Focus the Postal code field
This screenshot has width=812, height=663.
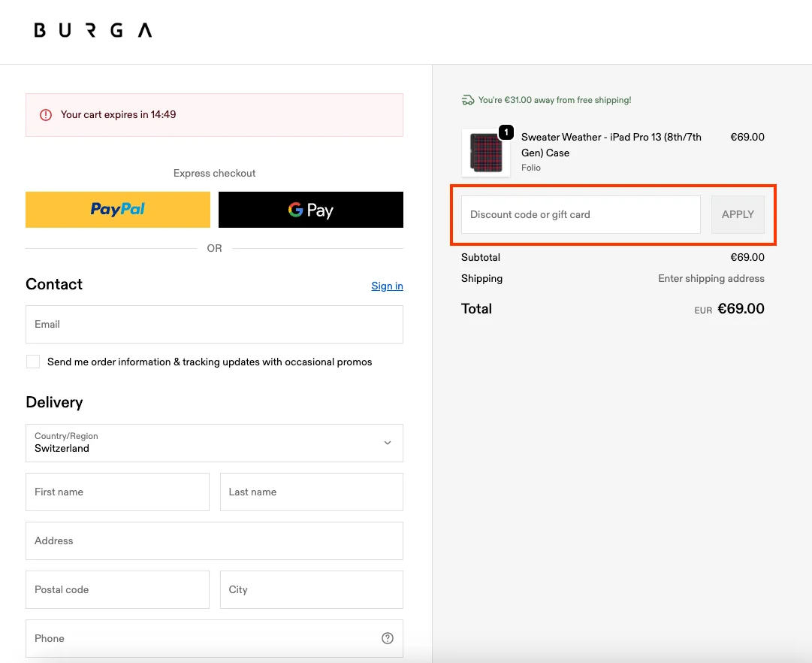click(117, 589)
